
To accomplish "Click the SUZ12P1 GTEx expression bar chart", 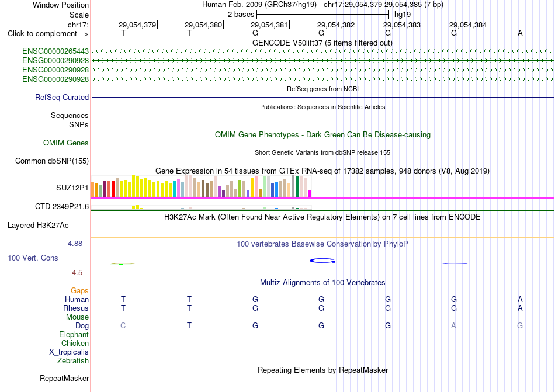I will (x=201, y=186).
